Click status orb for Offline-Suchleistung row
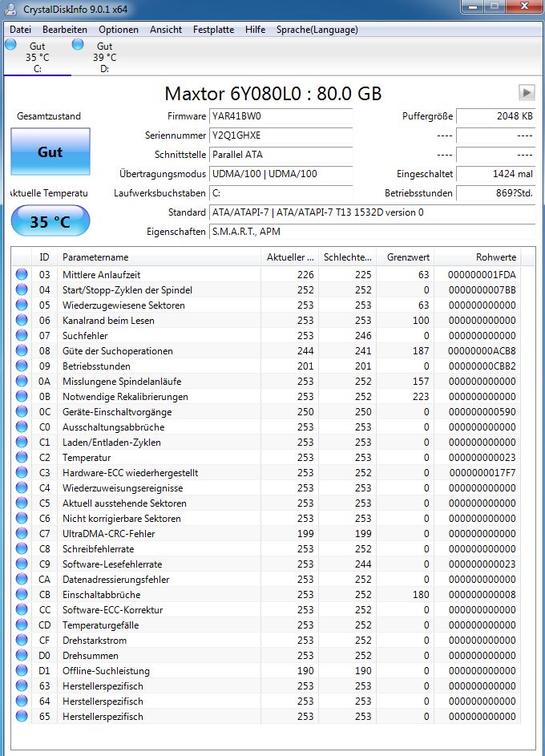Image resolution: width=545 pixels, height=756 pixels. [21, 671]
